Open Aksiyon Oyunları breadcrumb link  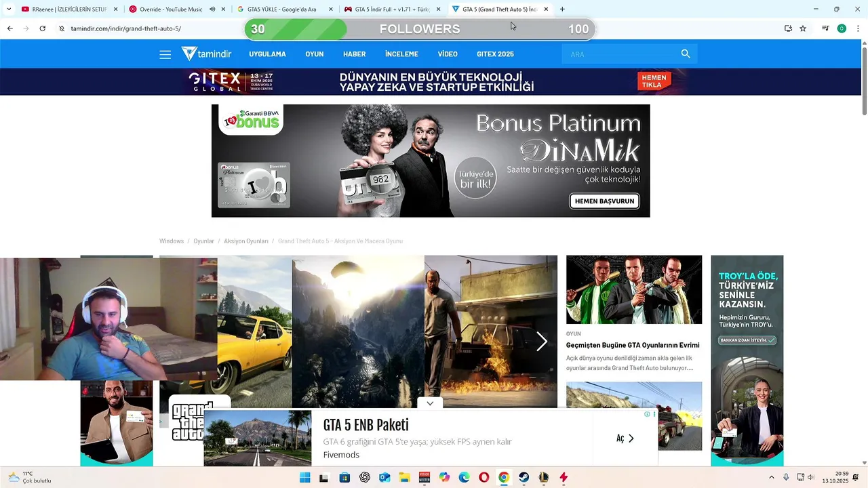pos(245,241)
